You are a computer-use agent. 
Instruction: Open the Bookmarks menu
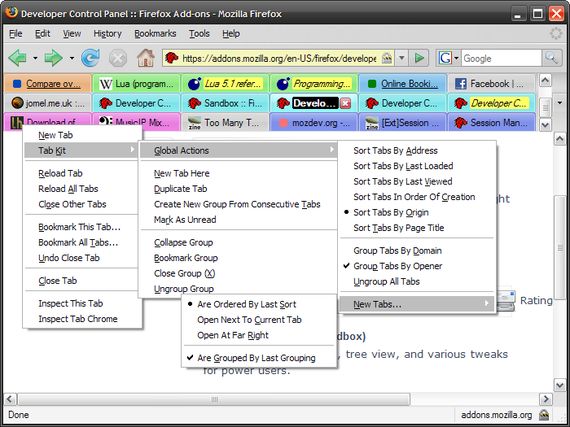(x=155, y=33)
